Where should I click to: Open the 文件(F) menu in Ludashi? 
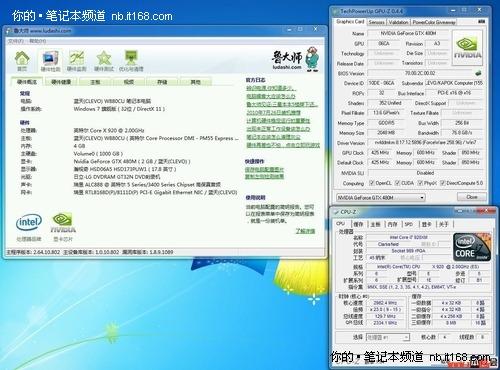16,41
